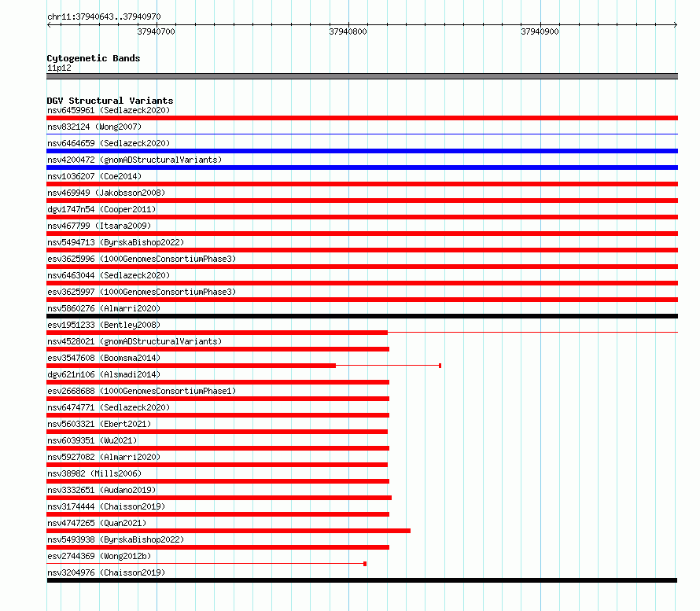700x611 pixels.
Task: Click red bar of nsv3332651 variant
Action: click(219, 498)
